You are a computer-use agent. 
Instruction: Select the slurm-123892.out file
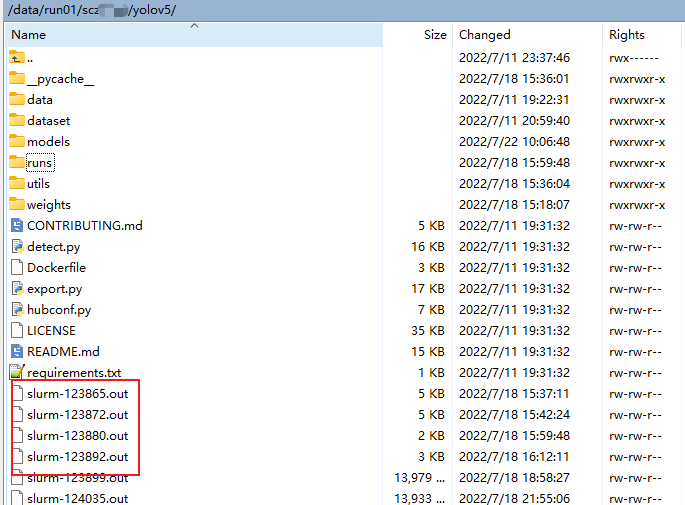coord(77,456)
